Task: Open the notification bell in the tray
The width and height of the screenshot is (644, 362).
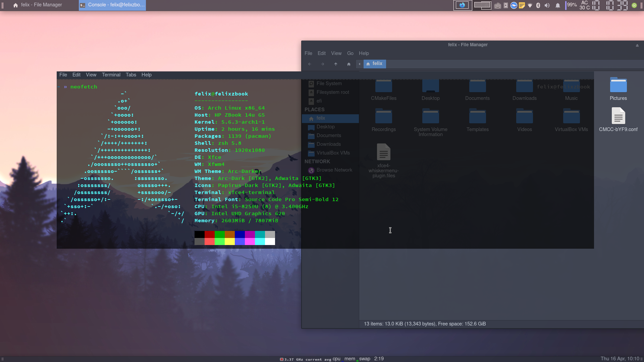Action: (x=557, y=5)
